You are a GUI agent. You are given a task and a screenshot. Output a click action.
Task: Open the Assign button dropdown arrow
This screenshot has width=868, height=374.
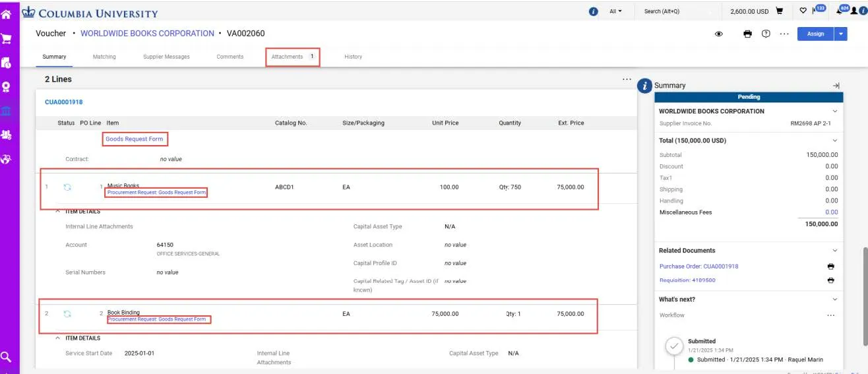840,34
